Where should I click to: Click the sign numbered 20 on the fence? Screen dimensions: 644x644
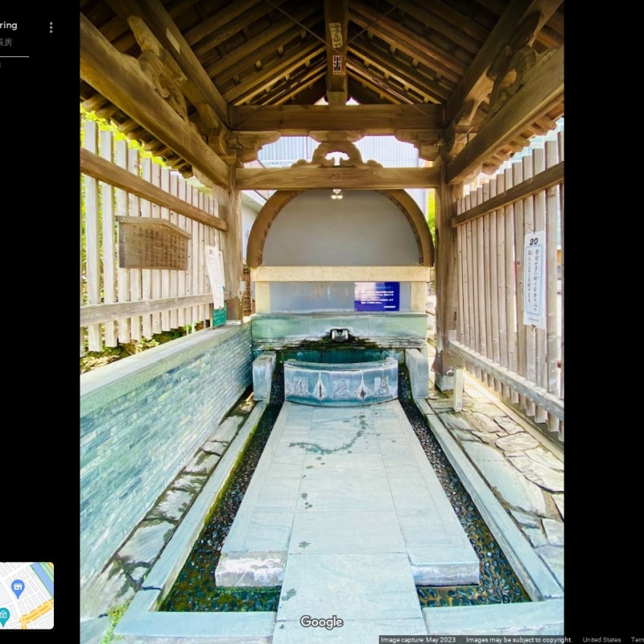tap(534, 279)
